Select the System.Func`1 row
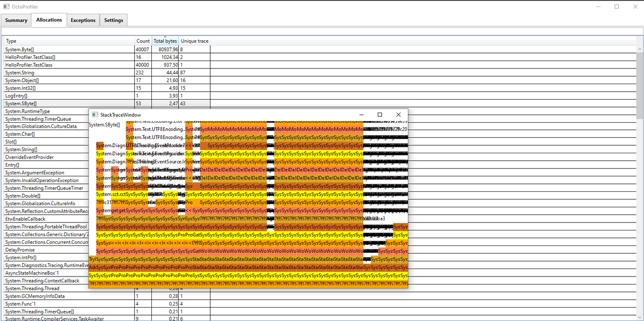 [x=319, y=304]
